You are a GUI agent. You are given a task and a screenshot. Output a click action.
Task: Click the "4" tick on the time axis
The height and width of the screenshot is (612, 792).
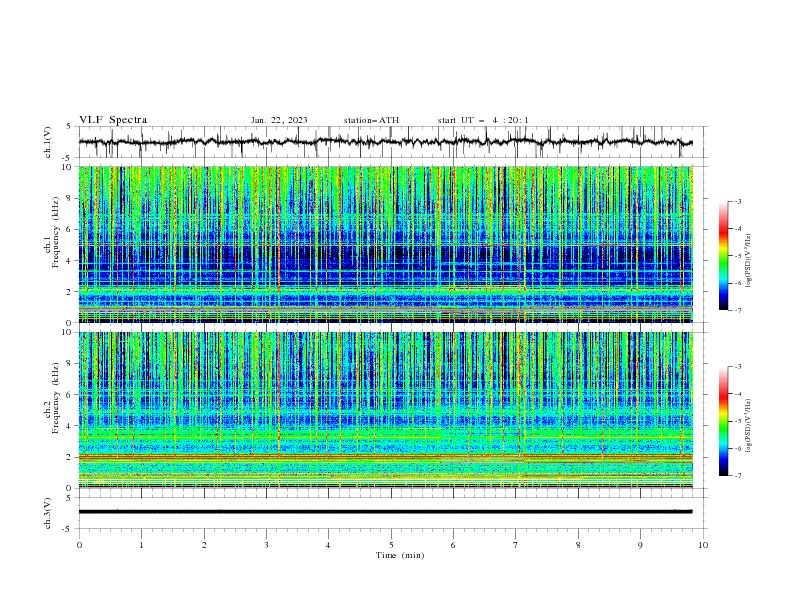coord(328,545)
